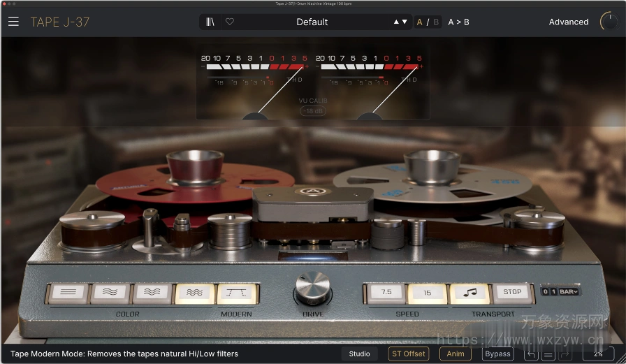Redo with the right curved arrow

566,354
